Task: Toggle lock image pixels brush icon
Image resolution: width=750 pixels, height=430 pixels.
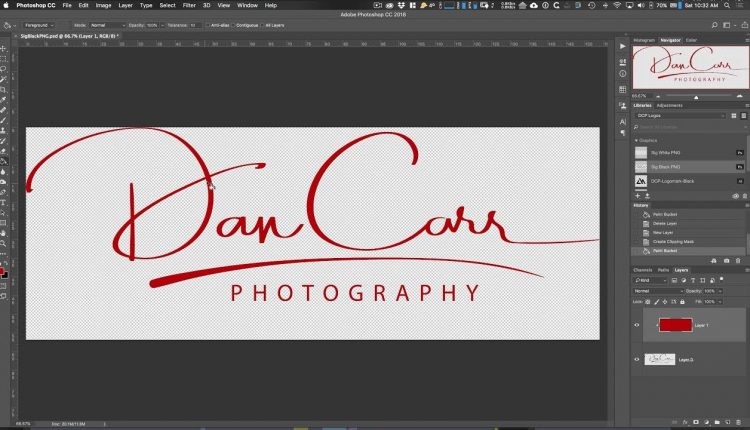Action: [x=656, y=302]
